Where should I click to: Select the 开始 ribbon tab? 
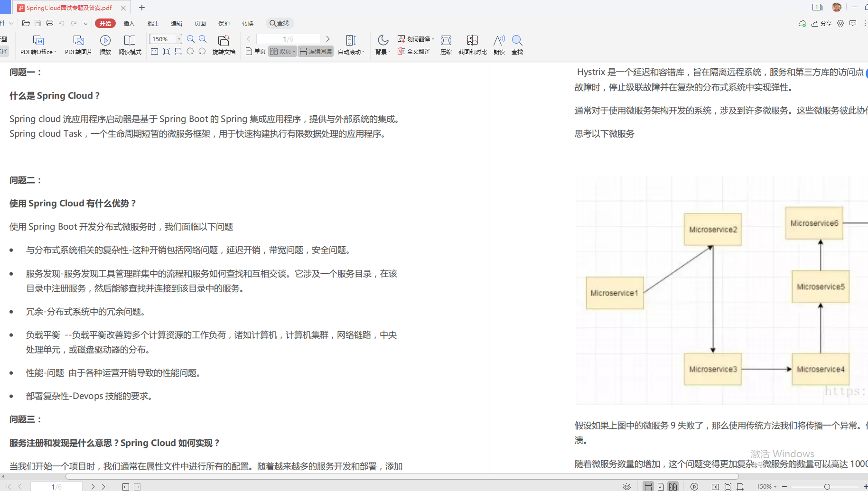tap(105, 23)
